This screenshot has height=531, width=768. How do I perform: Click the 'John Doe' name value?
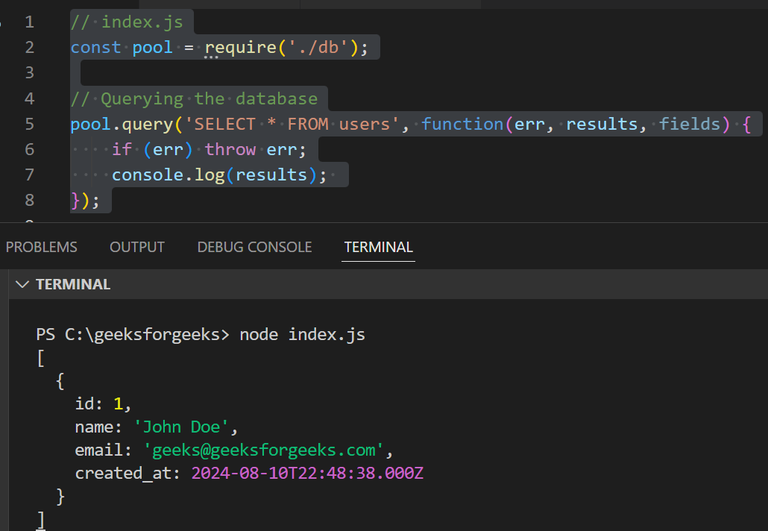[181, 427]
